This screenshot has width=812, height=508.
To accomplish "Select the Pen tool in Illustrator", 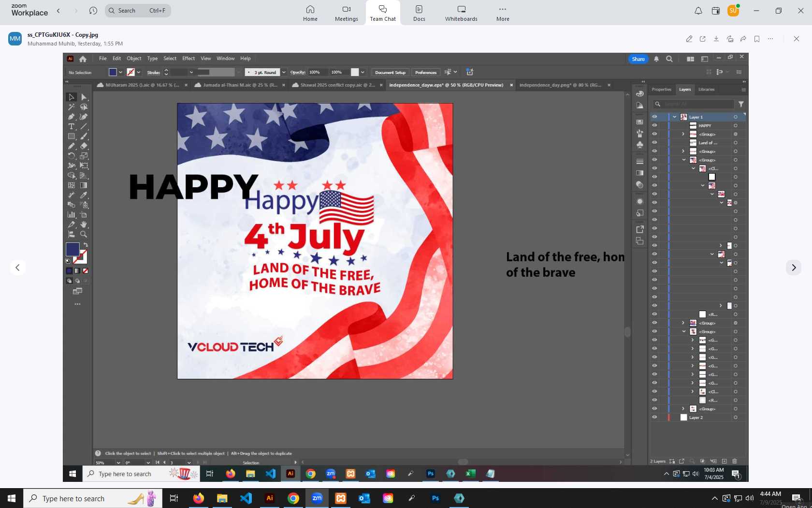I will (72, 117).
